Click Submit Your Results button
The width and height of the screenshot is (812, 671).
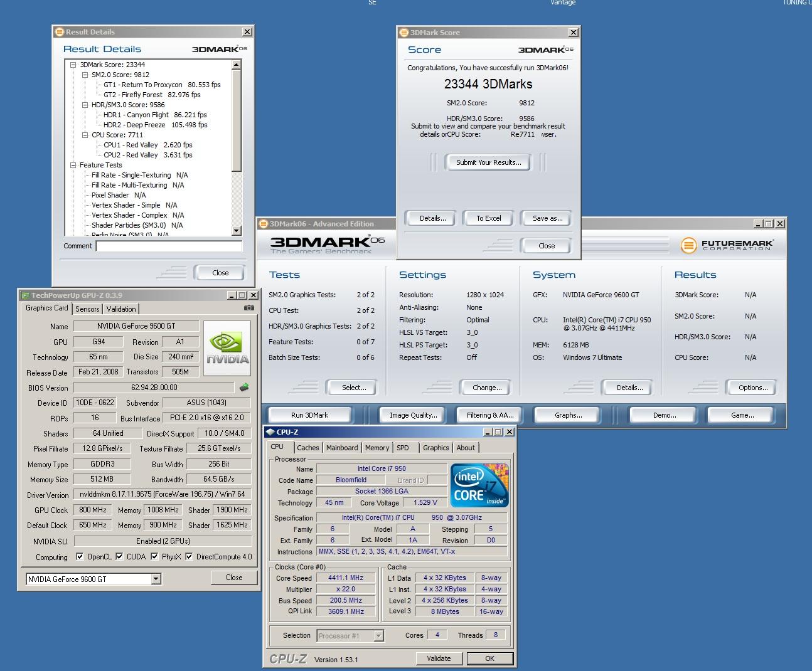(x=489, y=162)
